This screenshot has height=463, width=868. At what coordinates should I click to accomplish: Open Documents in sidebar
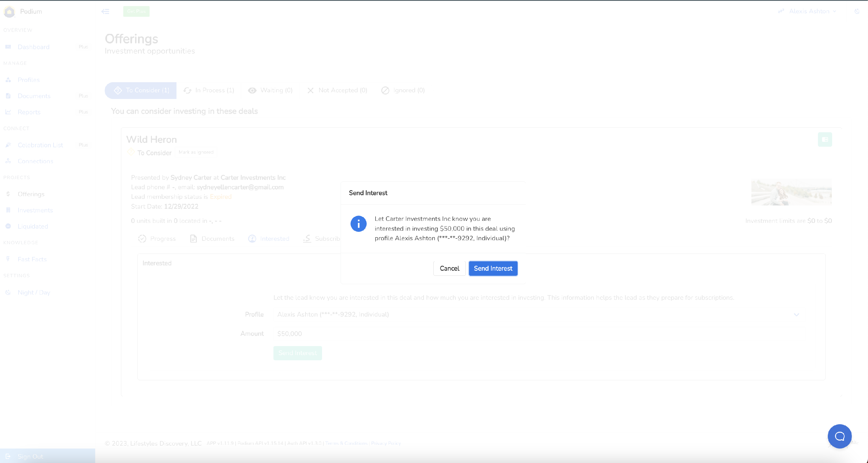(34, 96)
